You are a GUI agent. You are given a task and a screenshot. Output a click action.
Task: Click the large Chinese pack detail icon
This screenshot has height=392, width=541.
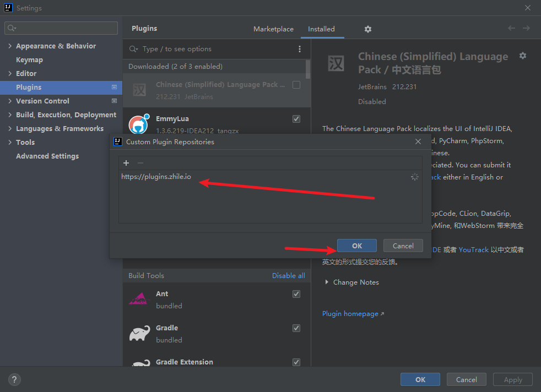[x=336, y=63]
